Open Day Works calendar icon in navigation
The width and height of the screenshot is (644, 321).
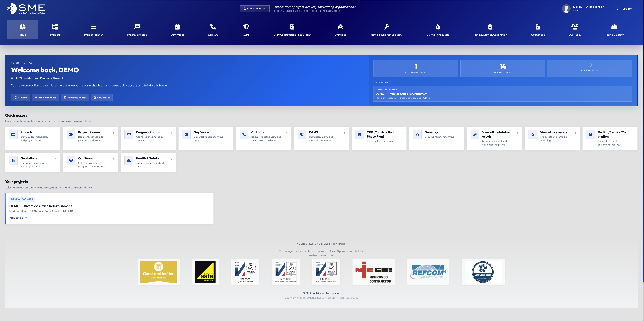[177, 27]
